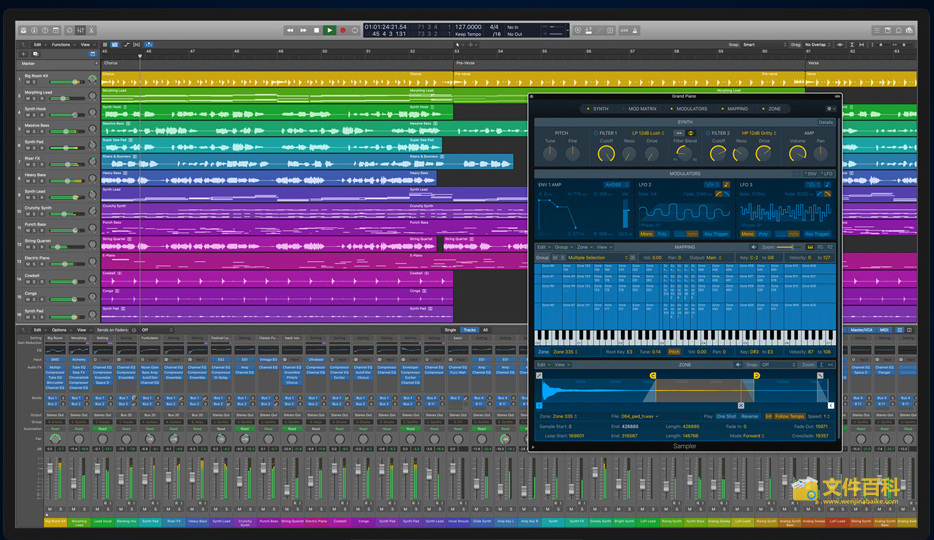This screenshot has width=934, height=540.
Task: Click the Massive Bass track pan knob
Action: click(x=92, y=129)
